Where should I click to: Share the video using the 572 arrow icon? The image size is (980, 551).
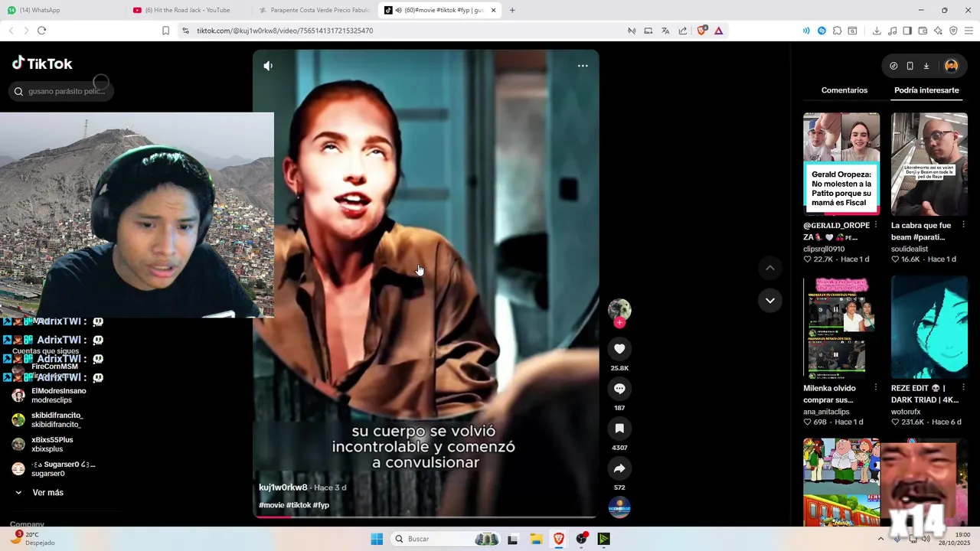pos(619,468)
